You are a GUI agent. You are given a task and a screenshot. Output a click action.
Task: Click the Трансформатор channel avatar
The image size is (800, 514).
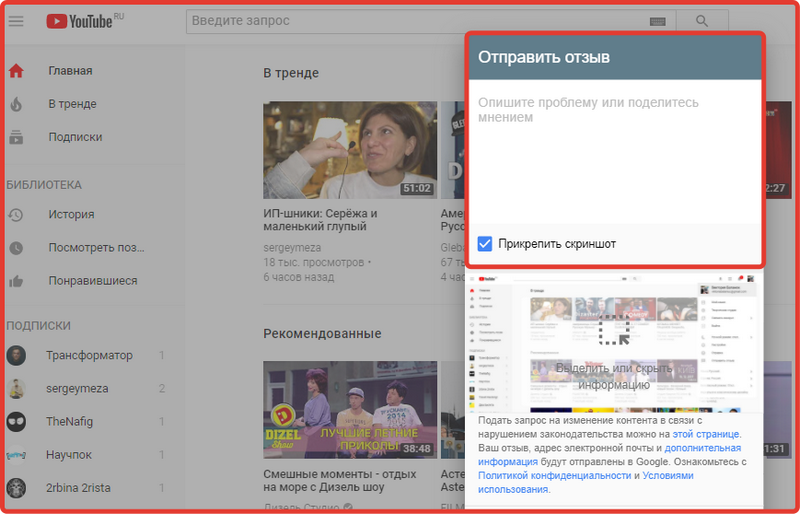(x=16, y=355)
